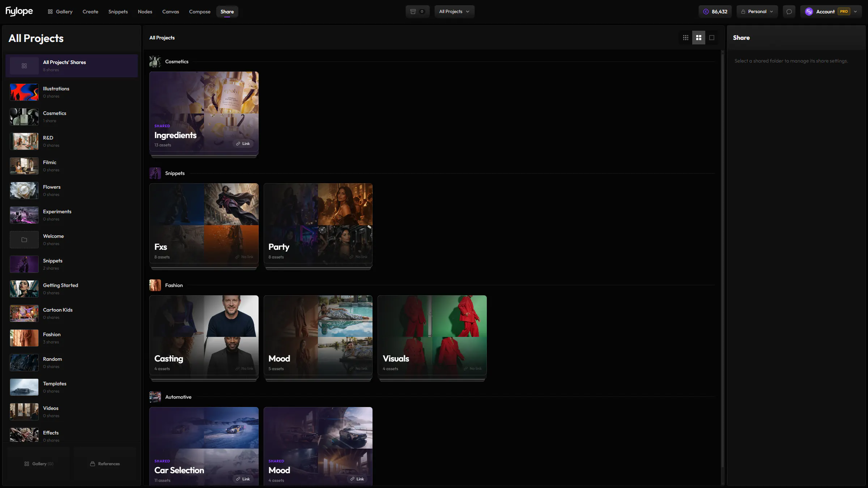
Task: Click the All Projects breadcrumb text
Action: [x=162, y=38]
